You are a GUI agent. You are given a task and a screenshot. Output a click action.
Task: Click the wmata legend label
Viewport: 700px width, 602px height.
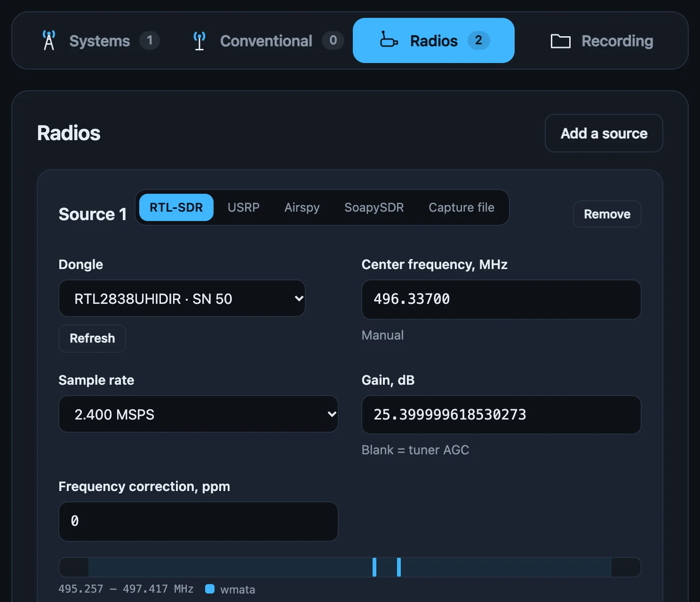pos(238,589)
